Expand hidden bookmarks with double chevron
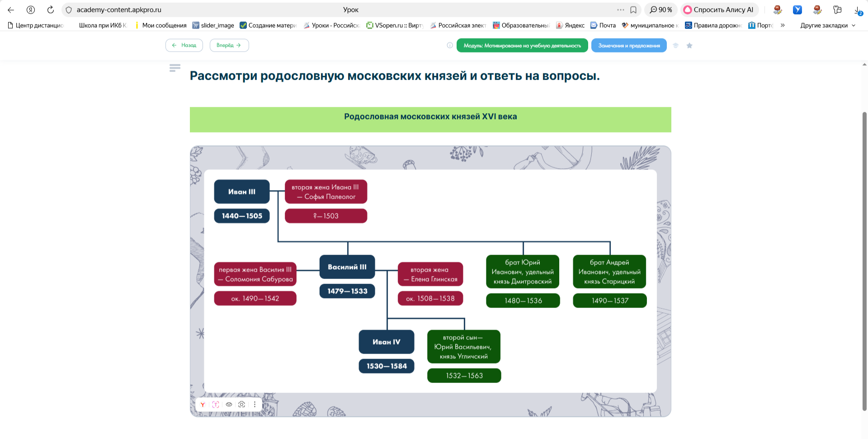 click(783, 26)
